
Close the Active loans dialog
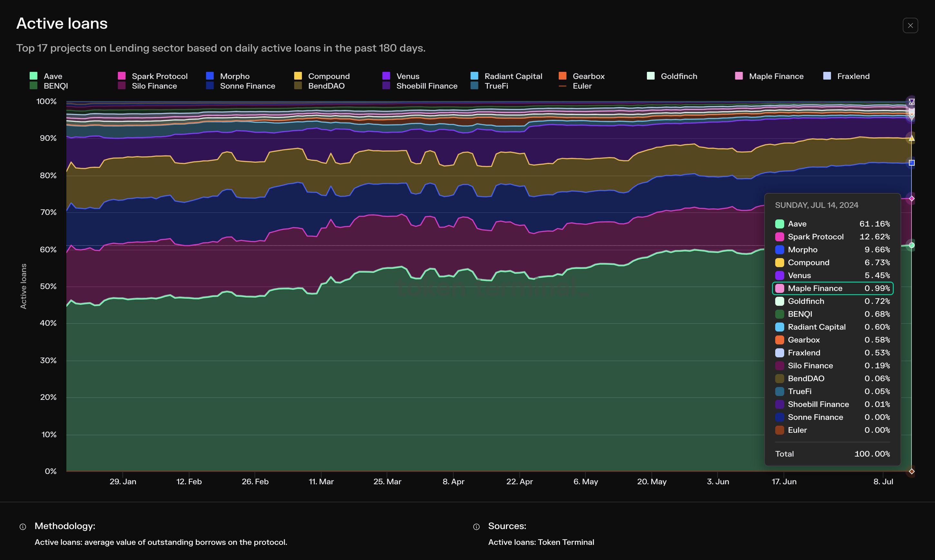coord(910,26)
